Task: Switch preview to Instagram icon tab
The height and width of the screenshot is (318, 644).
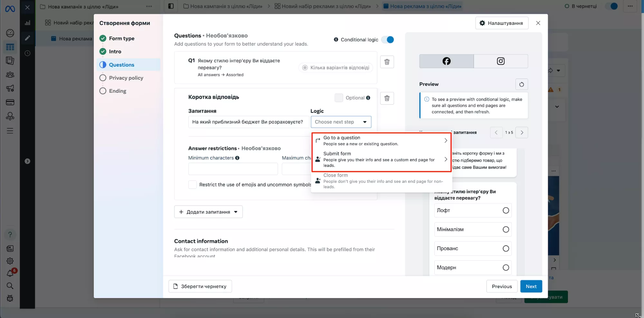Action: (x=500, y=61)
